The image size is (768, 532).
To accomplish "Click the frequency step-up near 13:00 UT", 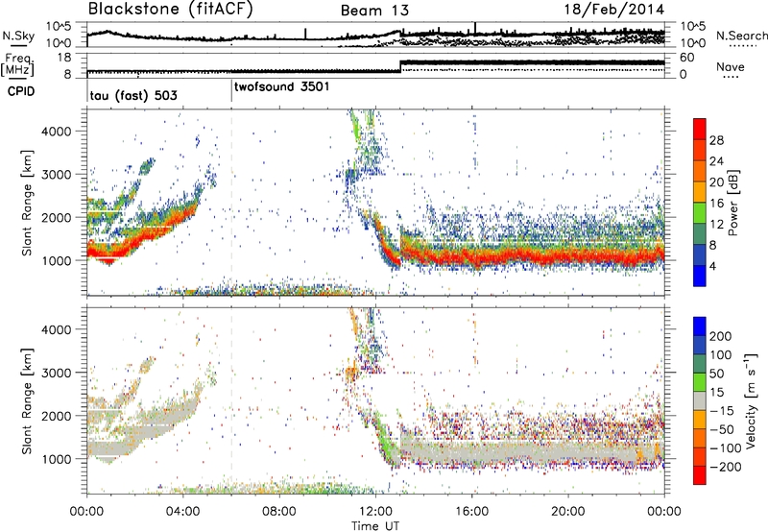I will (x=400, y=66).
